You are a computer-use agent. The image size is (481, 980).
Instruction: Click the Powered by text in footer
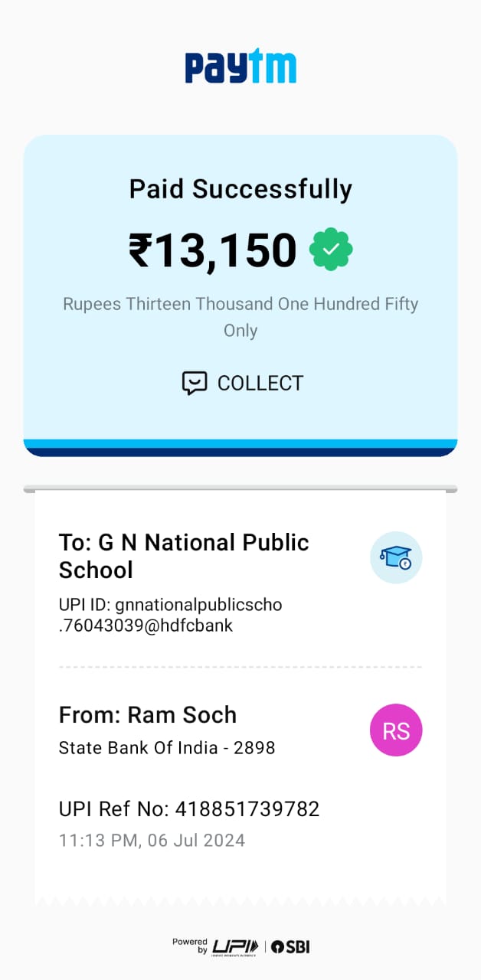(190, 946)
